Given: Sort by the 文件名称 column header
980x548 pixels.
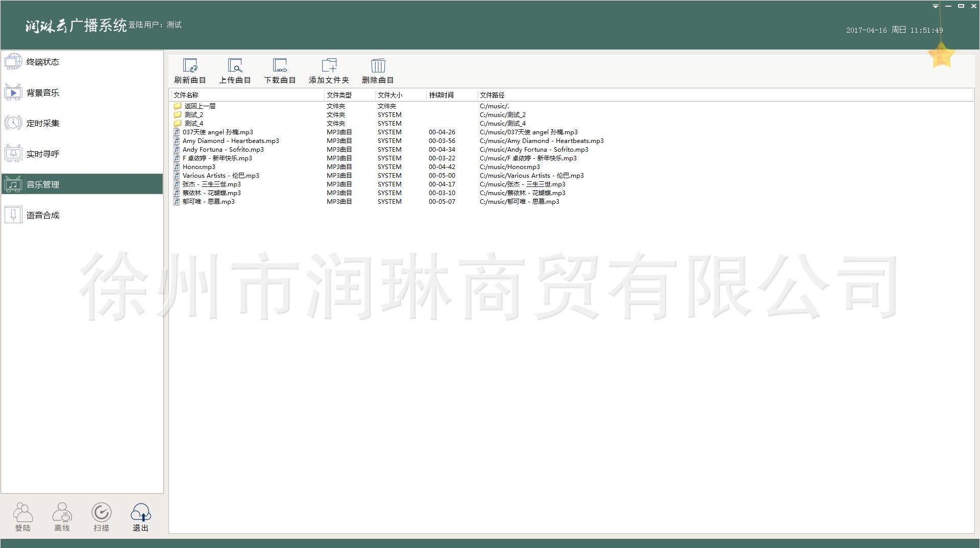Looking at the screenshot, I should [x=247, y=95].
